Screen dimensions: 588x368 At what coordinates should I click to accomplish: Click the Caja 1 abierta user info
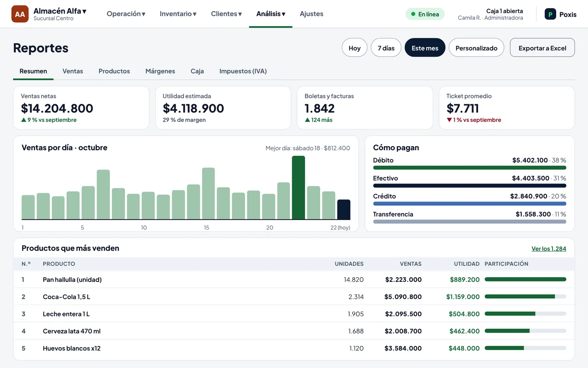point(490,14)
